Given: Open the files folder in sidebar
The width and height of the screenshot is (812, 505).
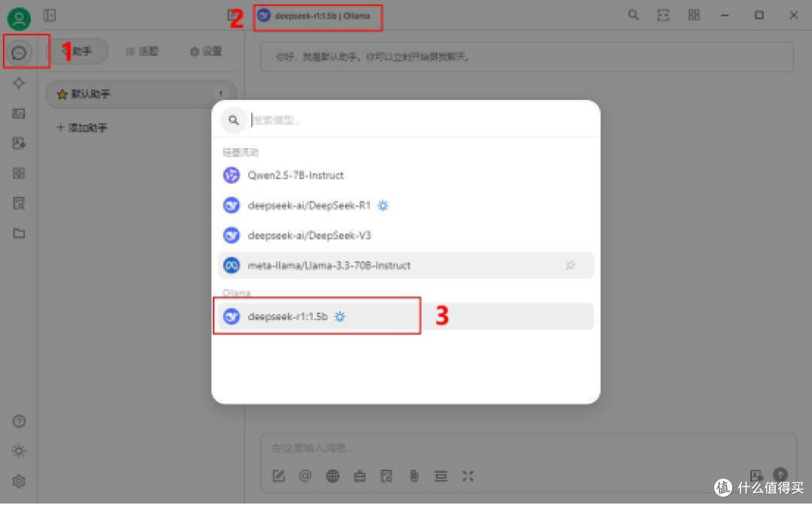Looking at the screenshot, I should tap(19, 234).
